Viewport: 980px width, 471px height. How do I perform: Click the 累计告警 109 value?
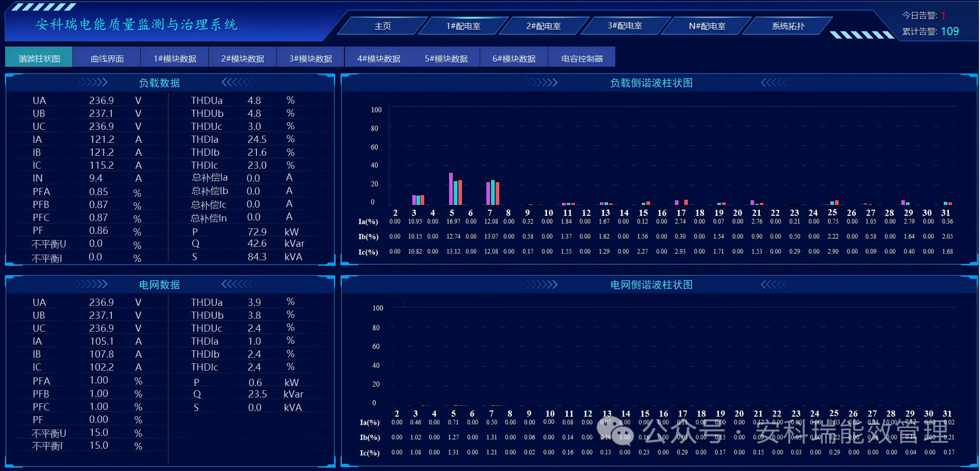[x=950, y=32]
